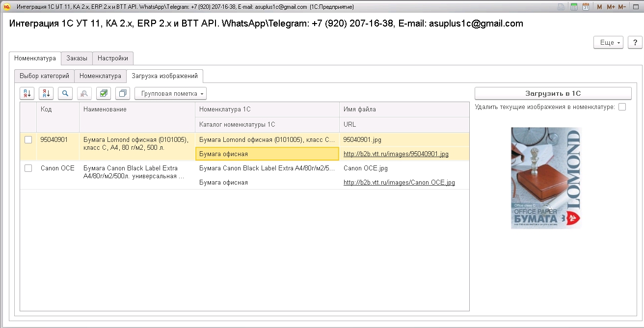The height and width of the screenshot is (328, 644).
Task: Enable 'Удалить текущие изображения в номенклатуре' checkbox
Action: pyautogui.click(x=622, y=107)
